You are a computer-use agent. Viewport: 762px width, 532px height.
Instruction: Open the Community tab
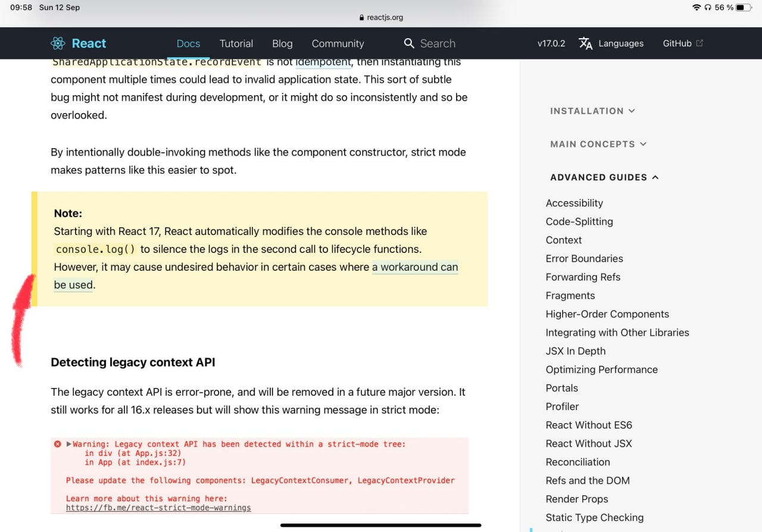click(338, 43)
